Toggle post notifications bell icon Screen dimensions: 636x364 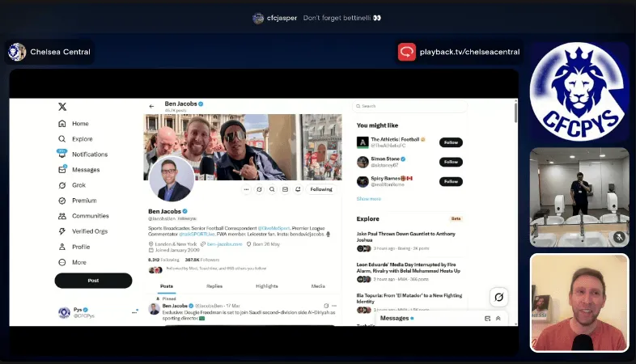point(298,189)
